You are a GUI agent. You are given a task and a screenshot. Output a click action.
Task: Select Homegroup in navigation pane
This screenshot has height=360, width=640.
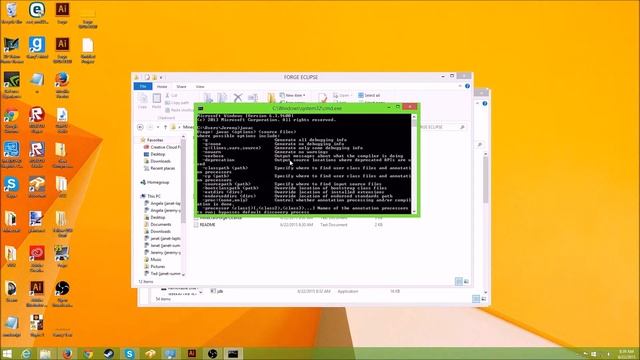pos(155,182)
